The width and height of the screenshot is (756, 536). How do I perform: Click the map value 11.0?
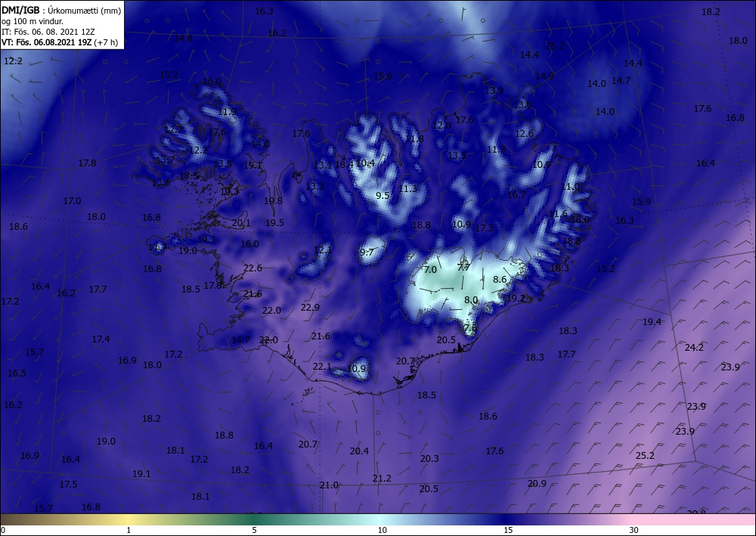coord(570,187)
